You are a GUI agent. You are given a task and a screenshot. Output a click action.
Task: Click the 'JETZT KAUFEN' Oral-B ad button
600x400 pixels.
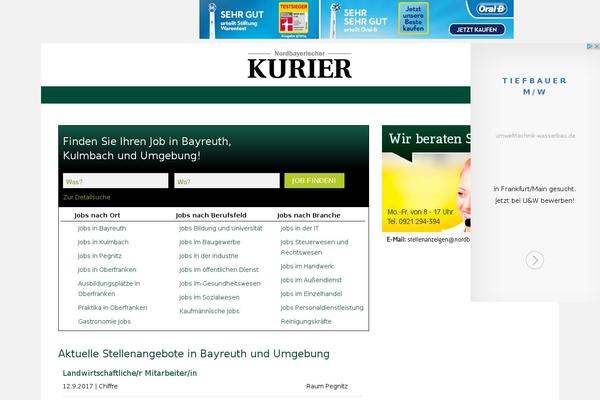tap(477, 29)
